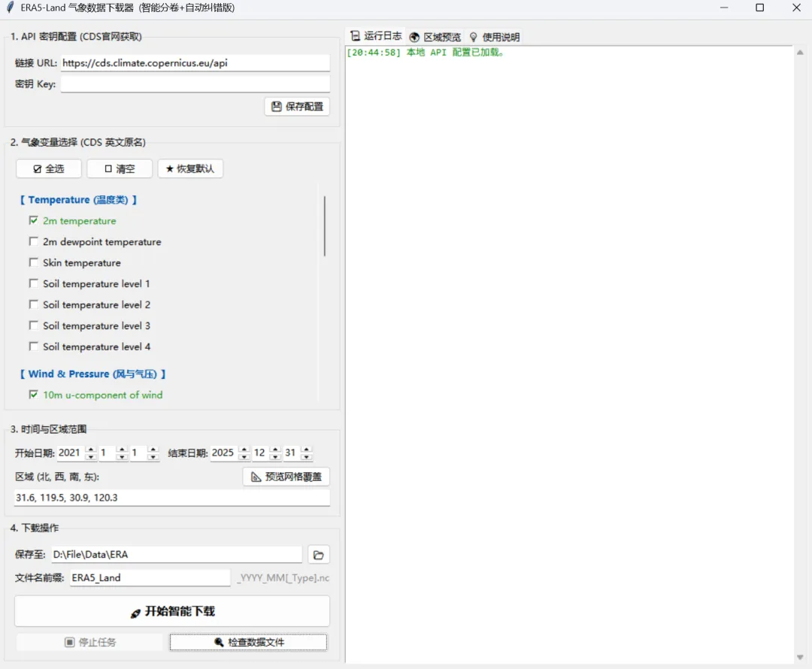The image size is (812, 669).
Task: Restore defaults with 恢复默认 button
Action: coord(190,169)
